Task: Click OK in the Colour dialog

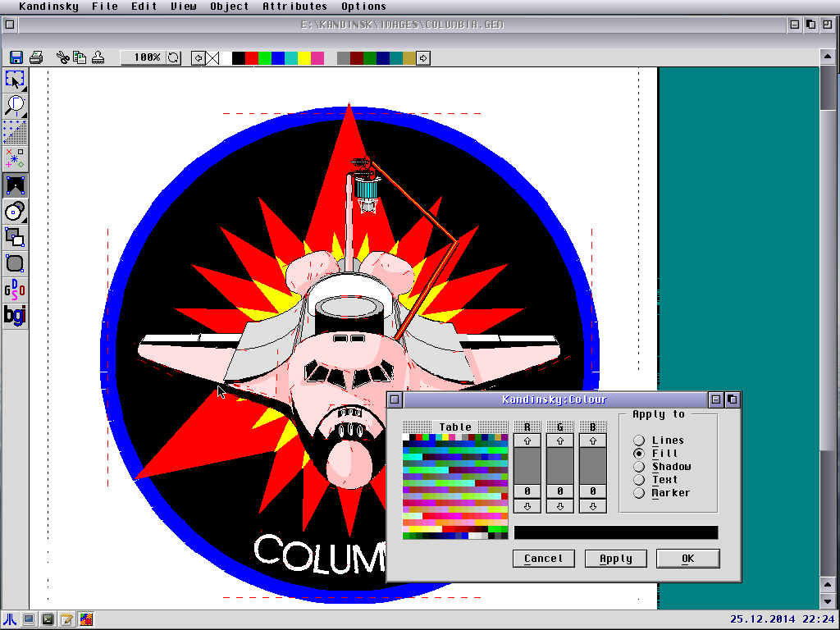Action: pyautogui.click(x=688, y=559)
